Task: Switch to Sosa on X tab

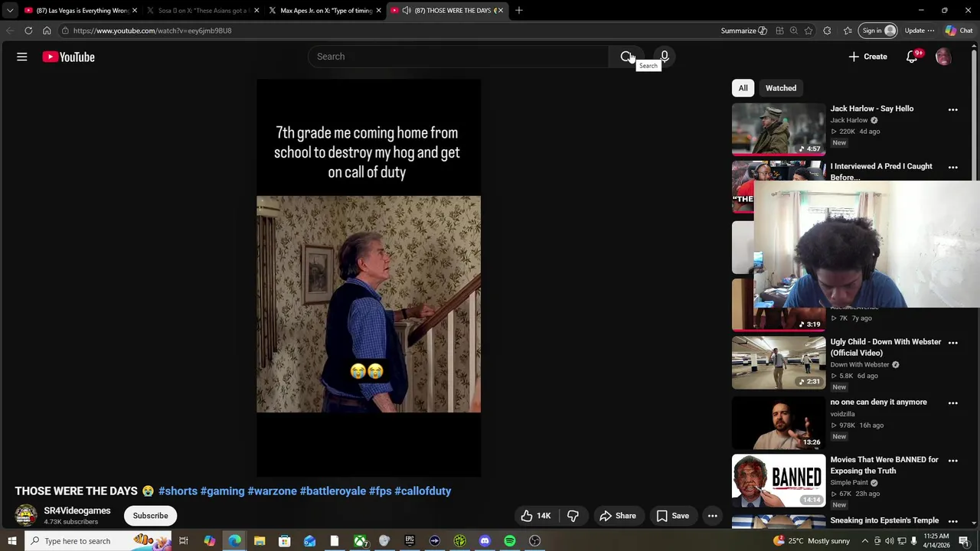Action: pos(203,11)
